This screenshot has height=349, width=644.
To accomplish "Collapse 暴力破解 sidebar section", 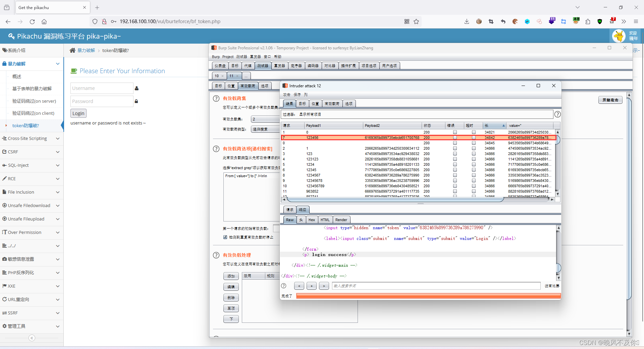I will pos(32,64).
